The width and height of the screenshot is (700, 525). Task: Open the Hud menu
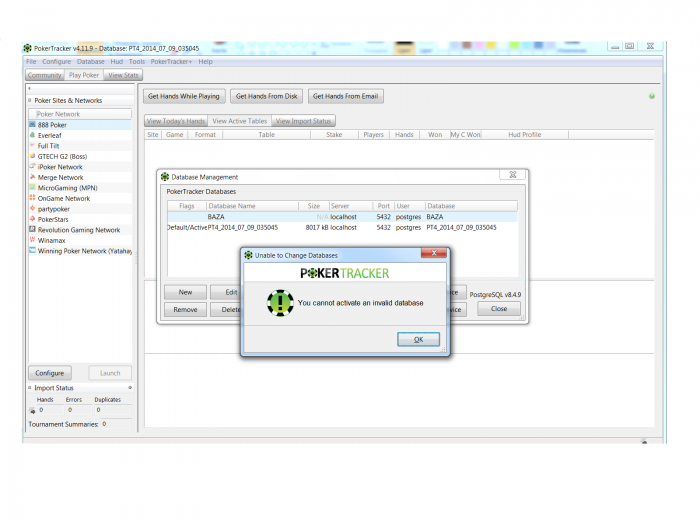point(117,62)
